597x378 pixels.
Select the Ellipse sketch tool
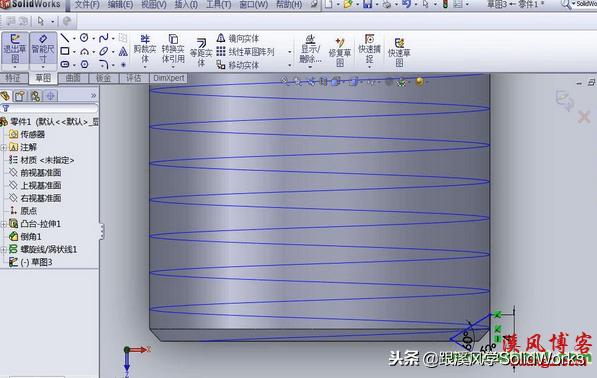(104, 51)
